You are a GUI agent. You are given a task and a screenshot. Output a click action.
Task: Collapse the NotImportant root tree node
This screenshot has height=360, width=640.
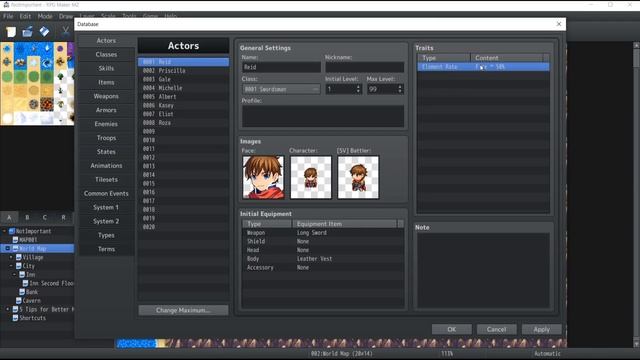[x=4, y=231]
